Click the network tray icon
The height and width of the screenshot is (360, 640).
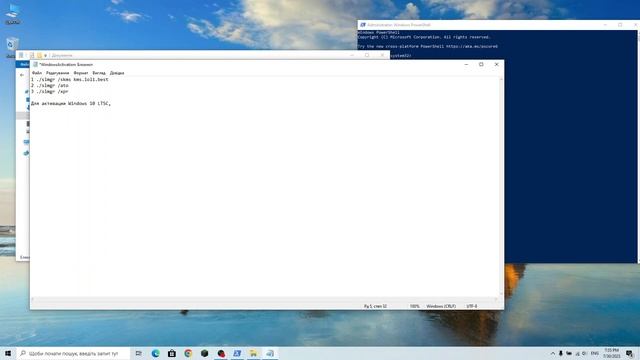[x=577, y=353]
